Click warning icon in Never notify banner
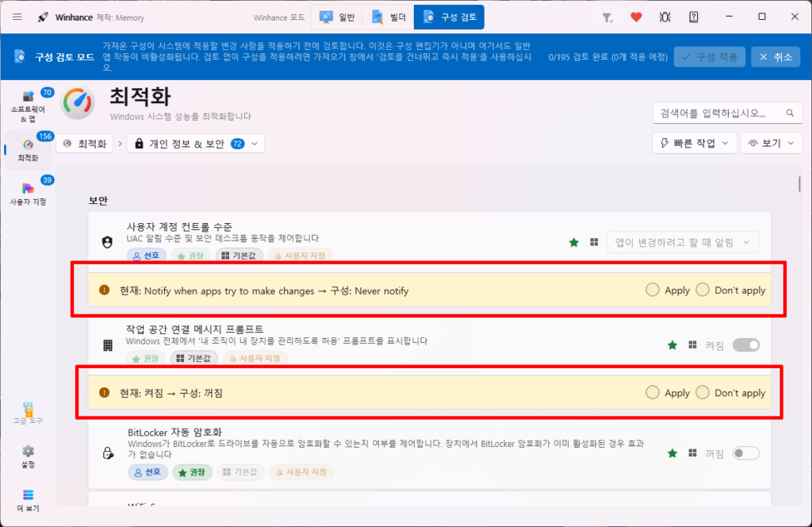Screen dimensions: 812x527 (x=104, y=290)
